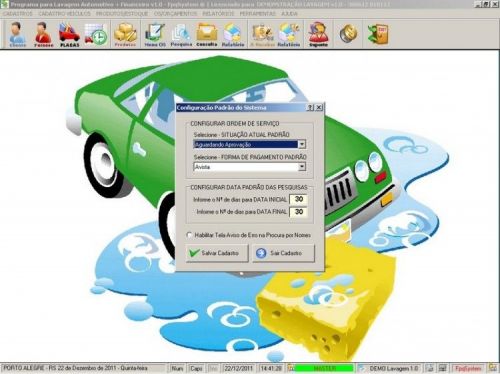Expand the Situação Atual Padrão dropdown arrow
This screenshot has width=500, height=374.
[302, 144]
